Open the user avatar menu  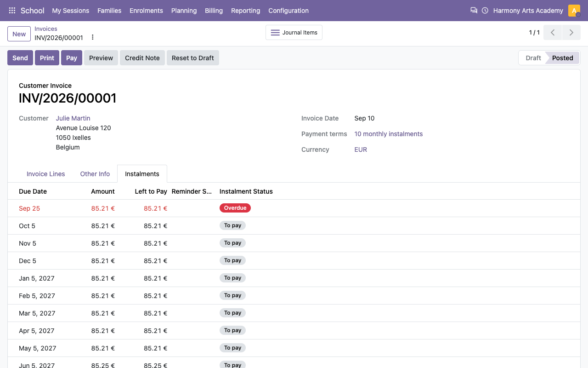(574, 11)
